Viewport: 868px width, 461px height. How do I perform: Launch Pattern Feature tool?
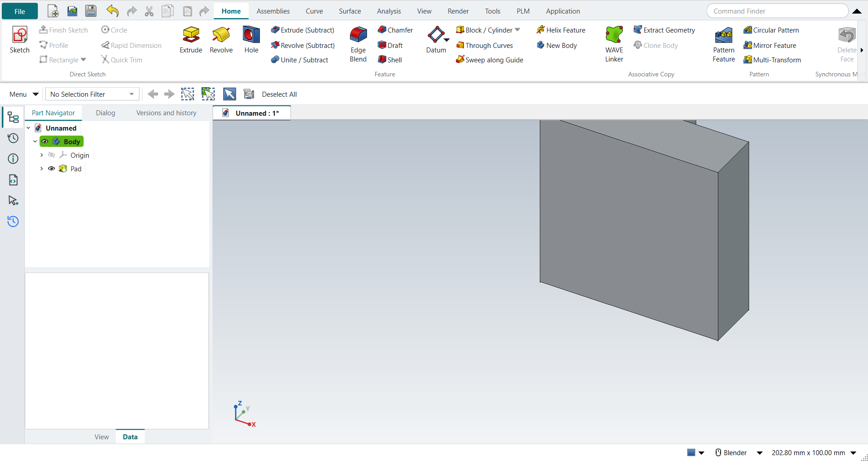click(724, 44)
